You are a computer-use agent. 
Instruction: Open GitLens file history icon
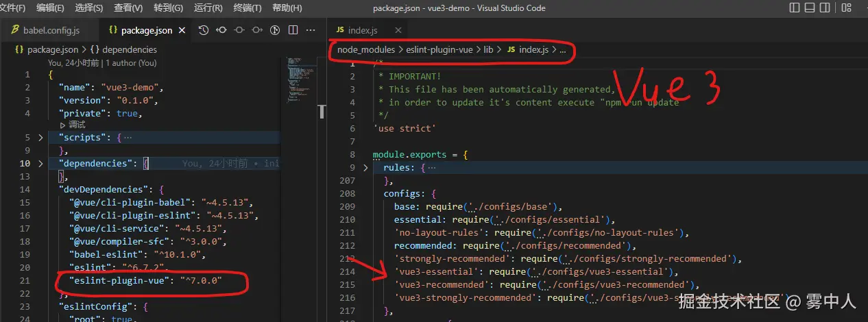pos(204,30)
